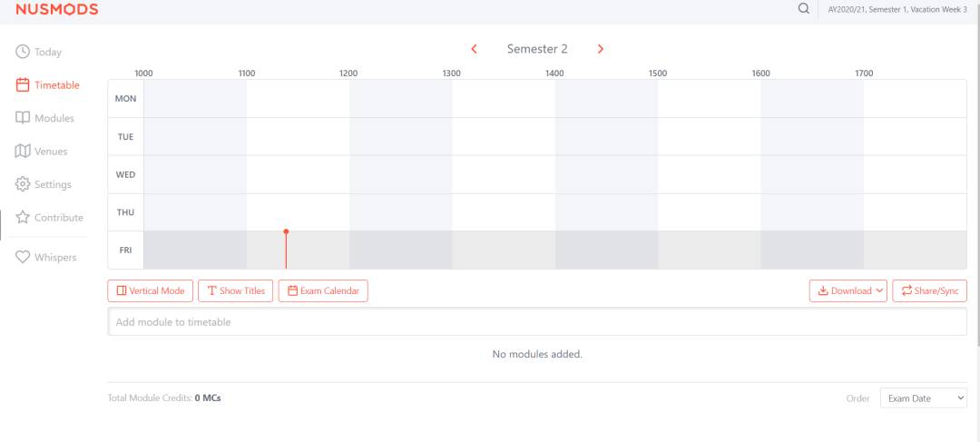This screenshot has height=442, width=980.
Task: Click the search magnifier icon
Action: point(803,9)
